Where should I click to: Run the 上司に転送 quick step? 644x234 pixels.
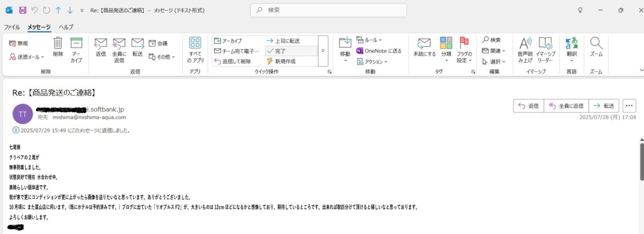(x=283, y=41)
